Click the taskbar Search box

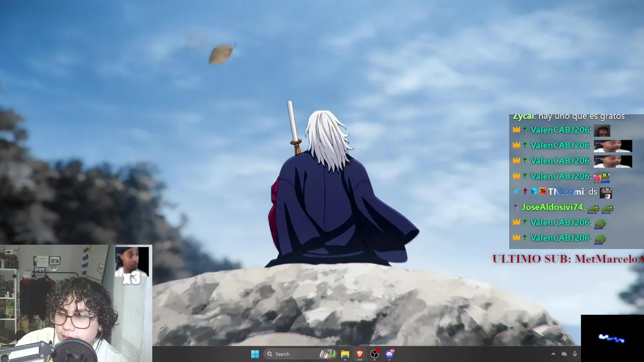click(x=300, y=354)
